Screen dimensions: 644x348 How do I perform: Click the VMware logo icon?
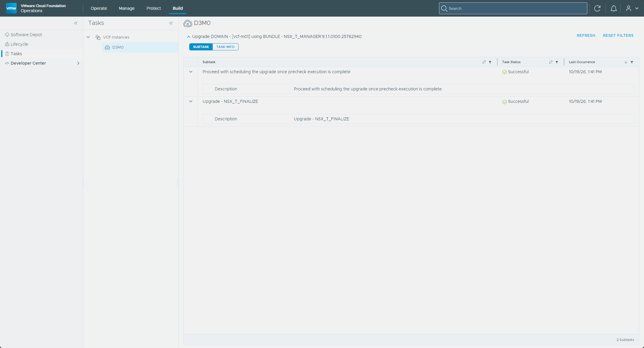[11, 8]
